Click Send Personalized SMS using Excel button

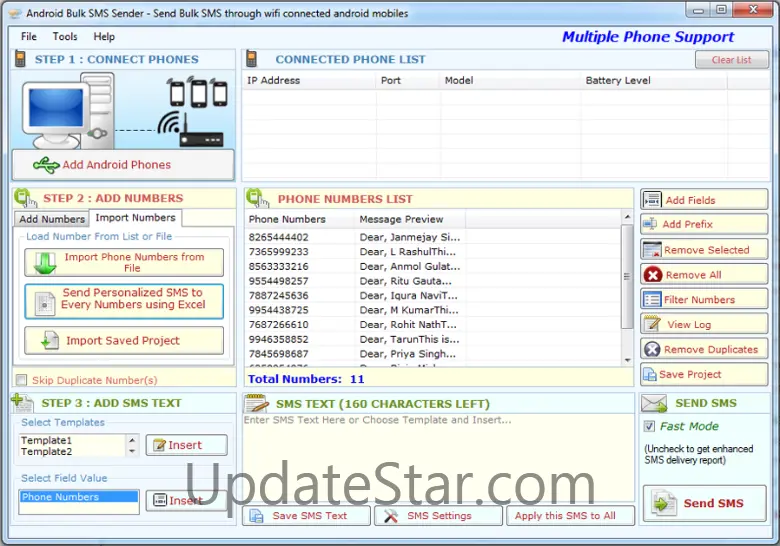point(124,301)
